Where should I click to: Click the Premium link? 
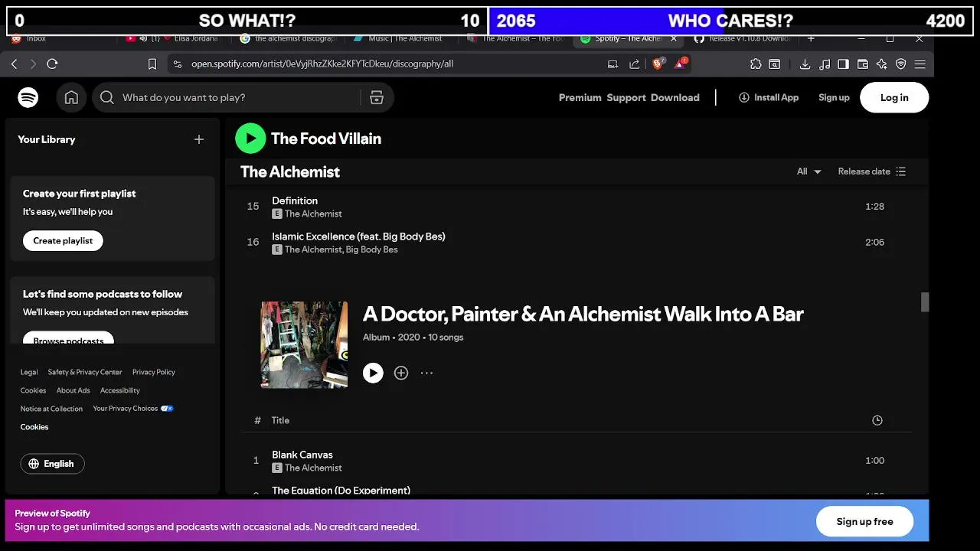(x=580, y=97)
